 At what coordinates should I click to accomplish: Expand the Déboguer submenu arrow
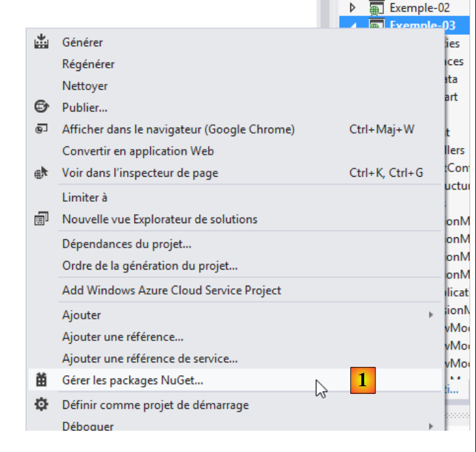(x=431, y=426)
